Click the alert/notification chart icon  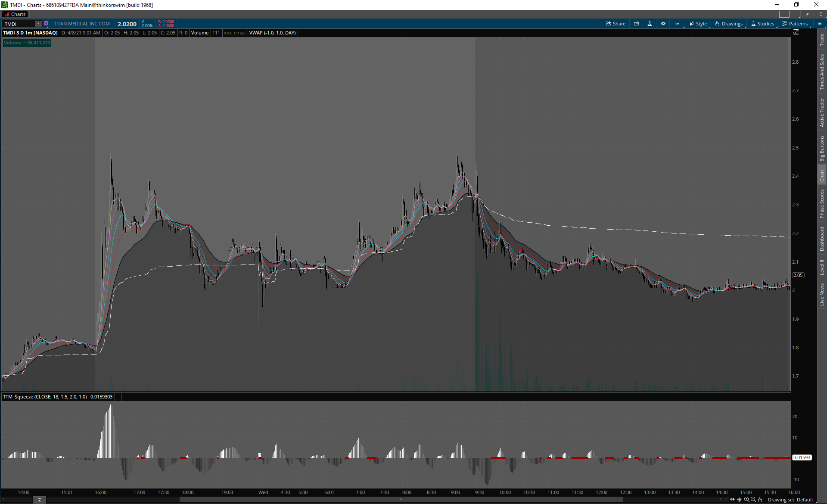point(636,24)
